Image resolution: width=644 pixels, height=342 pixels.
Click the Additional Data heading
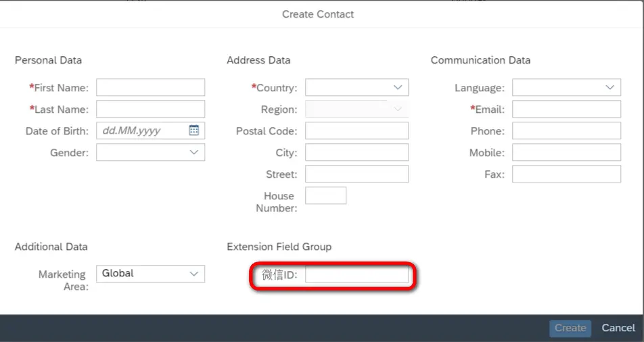point(51,247)
